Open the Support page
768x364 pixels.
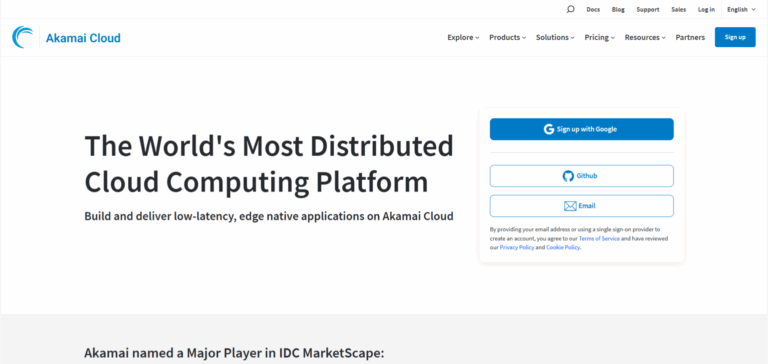648,9
